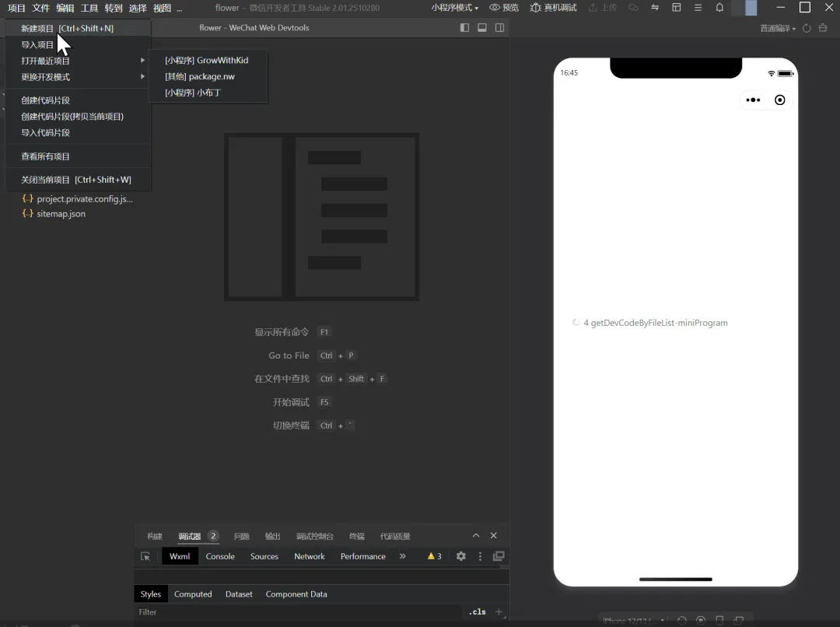The width and height of the screenshot is (840, 627).
Task: Select 创建代码片段(拷贝当前项目) entry
Action: pos(79,116)
